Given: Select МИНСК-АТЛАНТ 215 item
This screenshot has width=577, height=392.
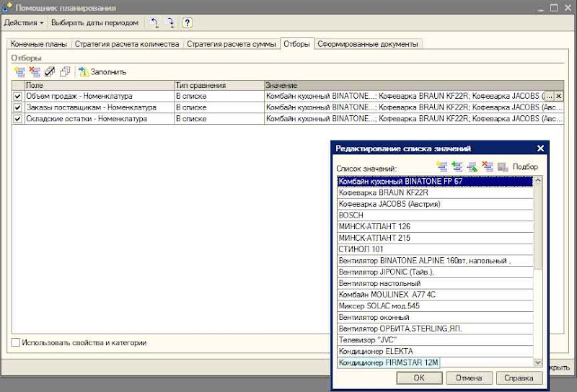Looking at the screenshot, I should pyautogui.click(x=435, y=239).
